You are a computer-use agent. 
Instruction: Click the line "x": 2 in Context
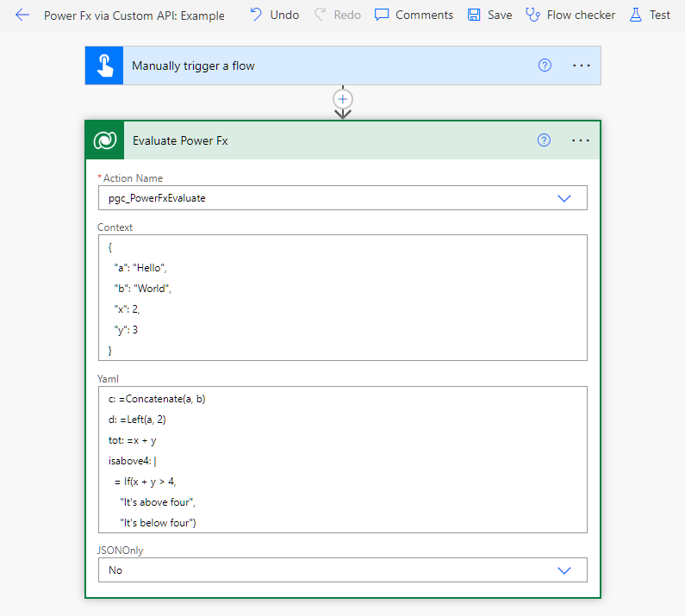(127, 309)
